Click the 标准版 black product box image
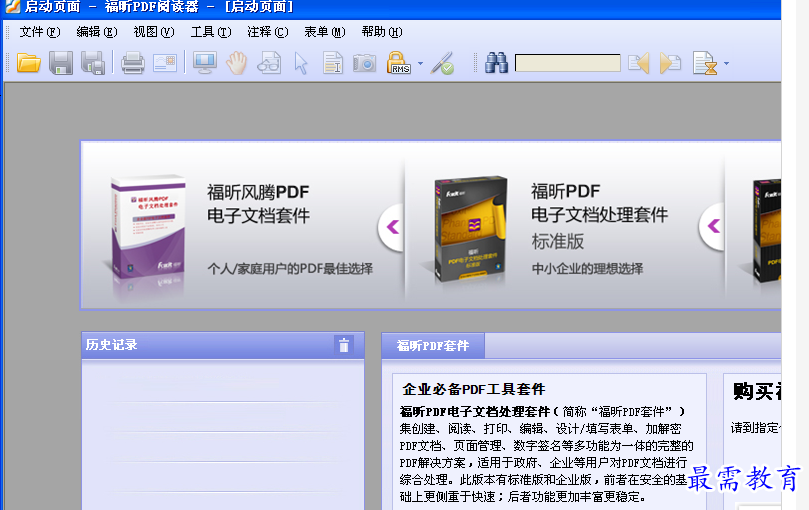This screenshot has height=510, width=809. [x=471, y=229]
